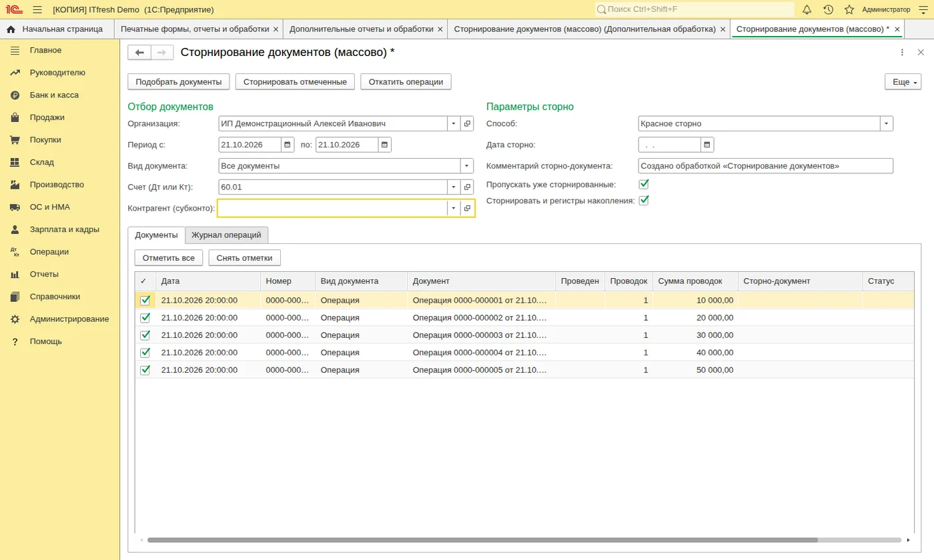934x560 pixels.
Task: Click the forward arrow navigation button
Action: tap(162, 53)
